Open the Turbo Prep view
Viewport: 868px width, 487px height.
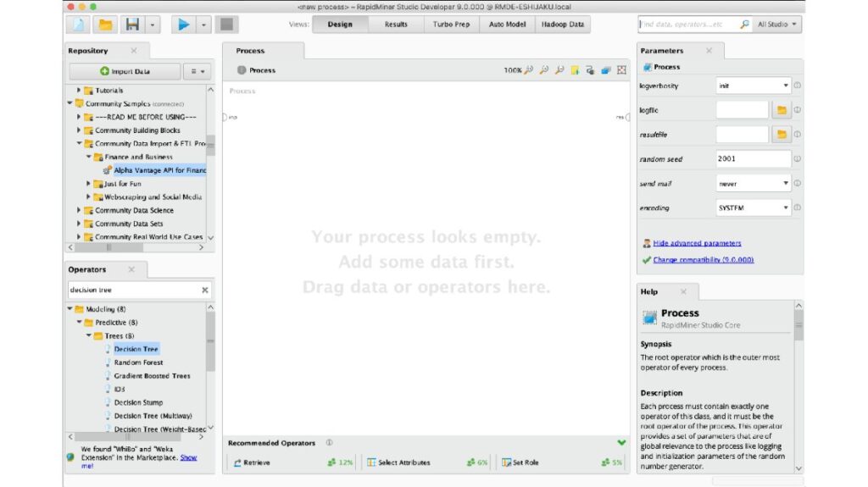click(451, 25)
